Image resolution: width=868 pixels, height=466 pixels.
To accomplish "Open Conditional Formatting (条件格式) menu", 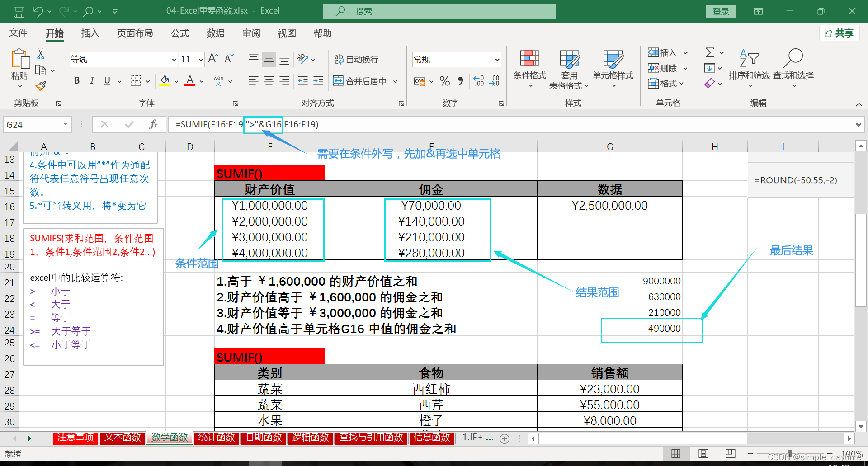I will pyautogui.click(x=530, y=69).
